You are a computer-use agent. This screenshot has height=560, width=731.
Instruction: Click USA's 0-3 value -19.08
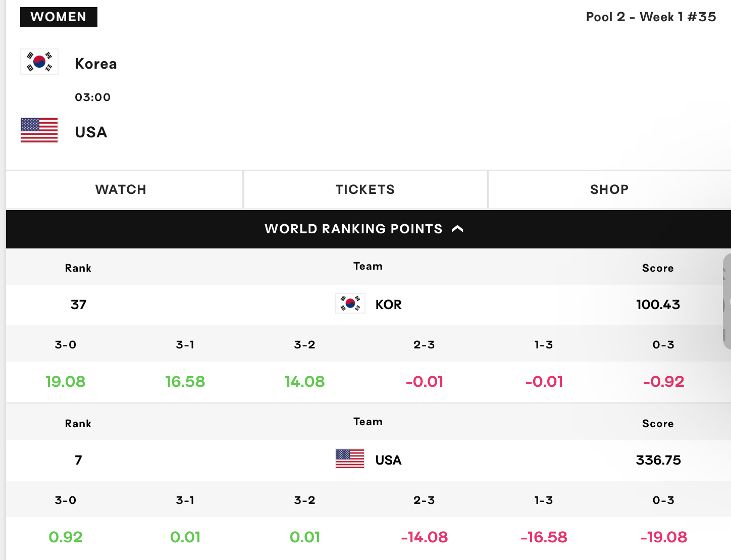click(x=663, y=537)
